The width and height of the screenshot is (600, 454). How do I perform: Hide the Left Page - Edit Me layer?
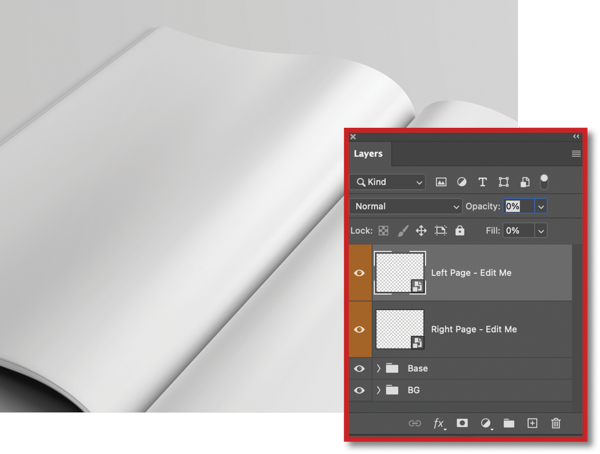click(359, 273)
